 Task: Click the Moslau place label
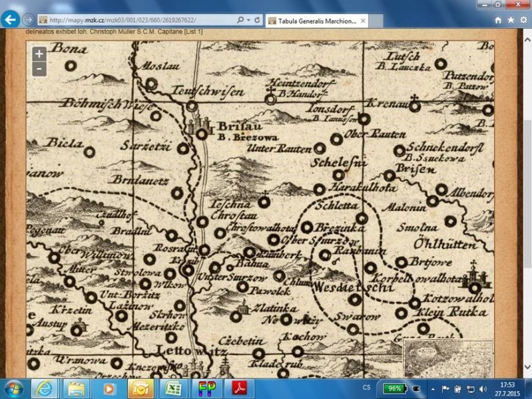159,66
